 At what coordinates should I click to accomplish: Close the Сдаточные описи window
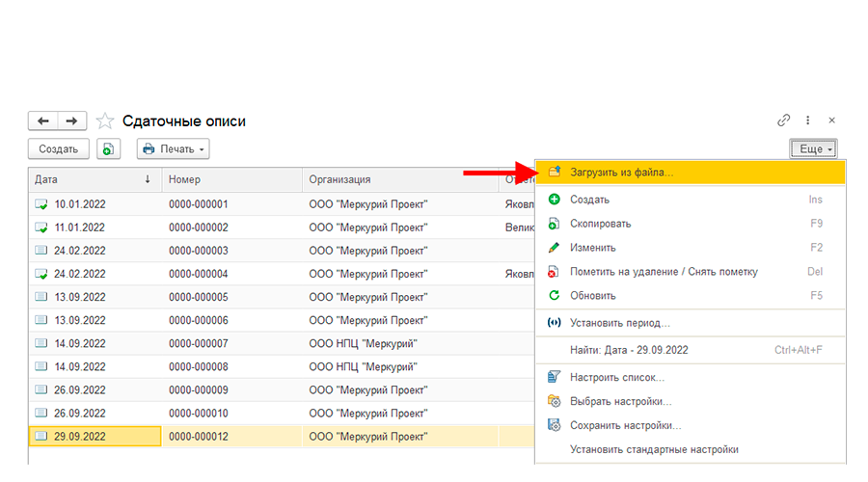pyautogui.click(x=831, y=120)
